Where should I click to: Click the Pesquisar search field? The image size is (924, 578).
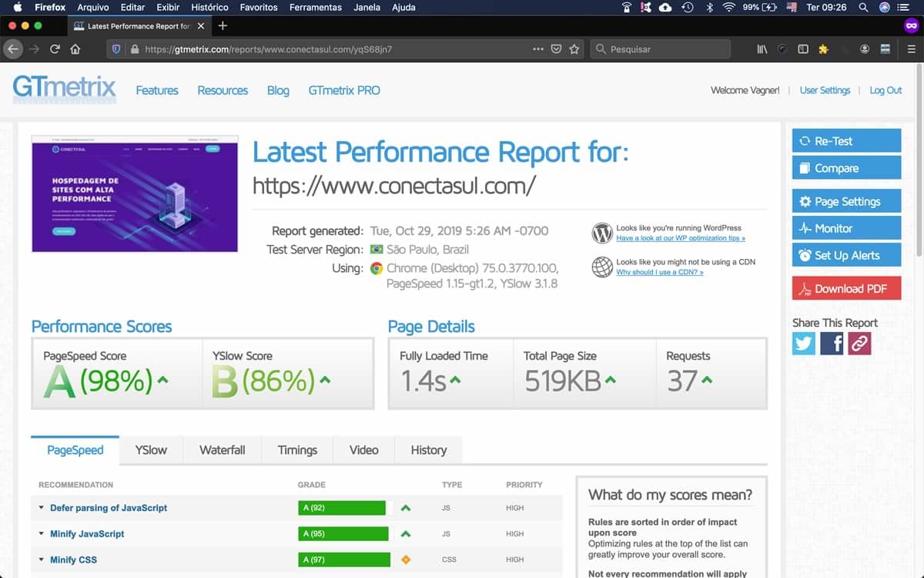tap(661, 49)
